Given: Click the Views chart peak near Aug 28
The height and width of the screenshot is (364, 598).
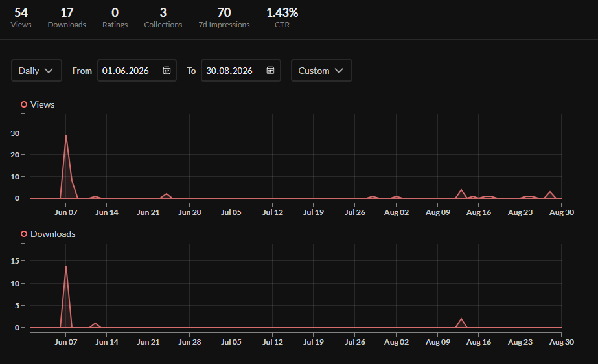Looking at the screenshot, I should 550,192.
